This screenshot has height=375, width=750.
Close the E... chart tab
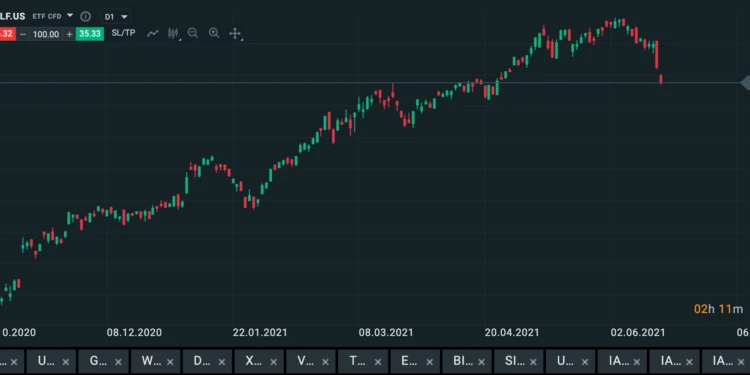pos(429,362)
